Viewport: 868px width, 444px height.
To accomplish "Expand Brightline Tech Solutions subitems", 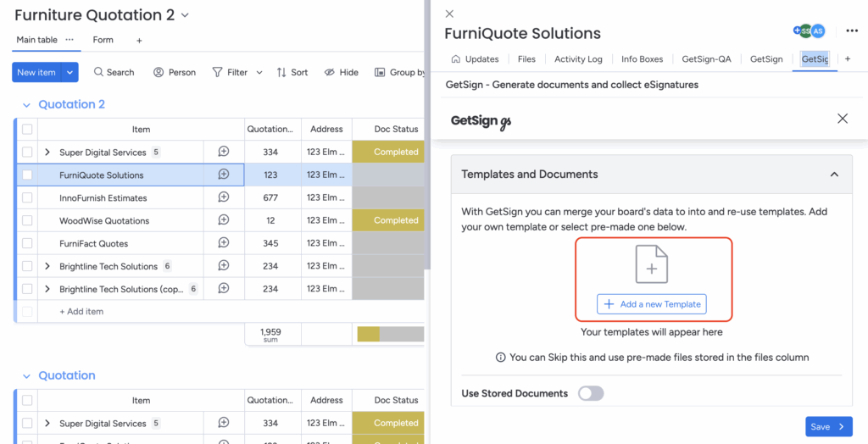I will (x=47, y=266).
